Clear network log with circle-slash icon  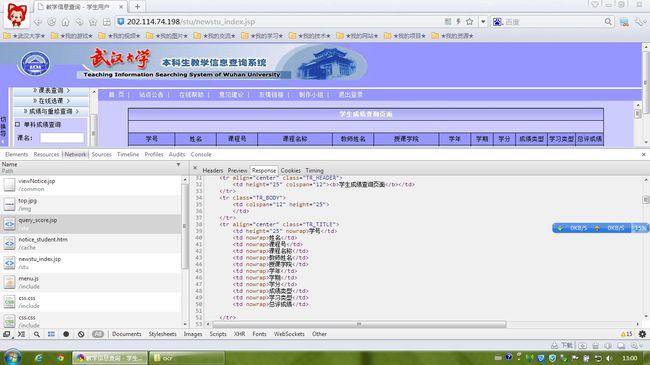(x=81, y=334)
